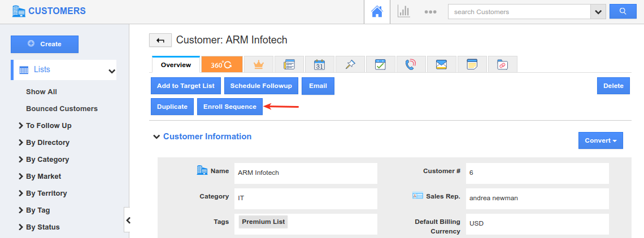Open the phone call logs tab
The height and width of the screenshot is (238, 644).
pos(411,65)
